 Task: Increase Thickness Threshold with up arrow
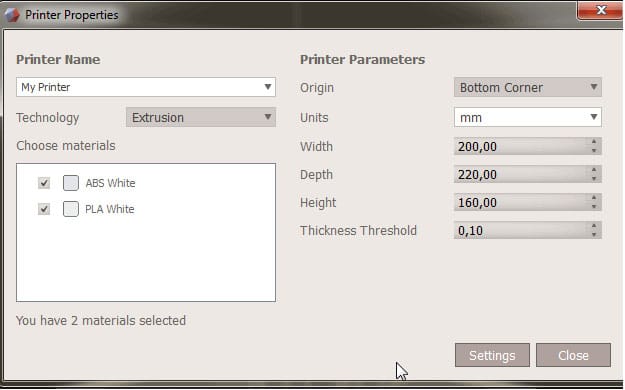(x=594, y=225)
